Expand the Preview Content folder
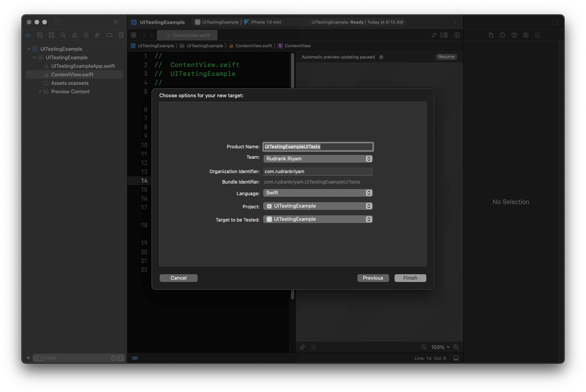The height and width of the screenshot is (392, 586). tap(40, 91)
